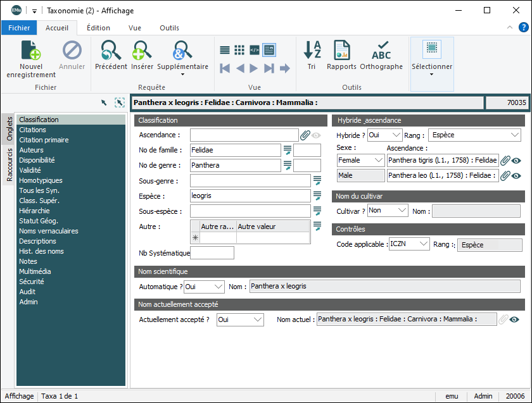Click the Sélectionner button in ribbon
This screenshot has height=403, width=532.
pyautogui.click(x=432, y=57)
